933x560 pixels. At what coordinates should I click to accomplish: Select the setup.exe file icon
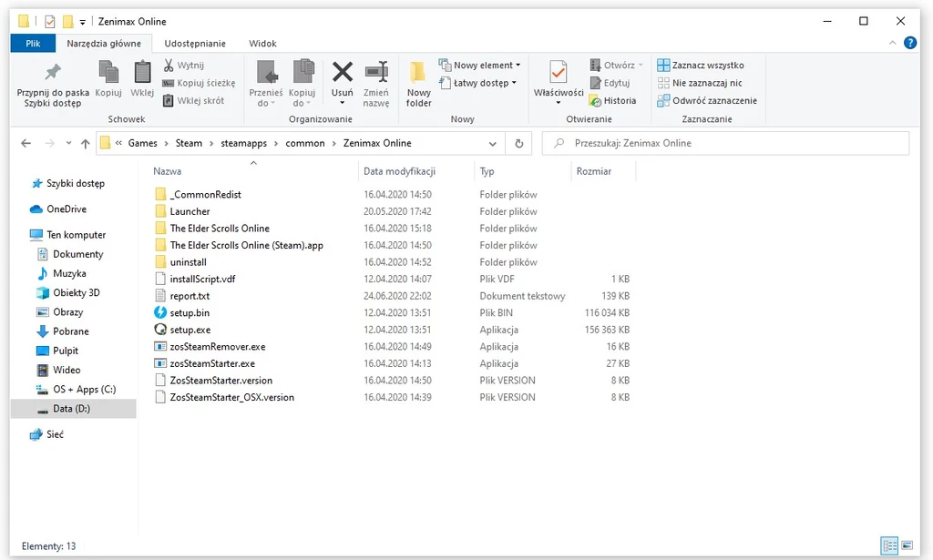(x=160, y=330)
